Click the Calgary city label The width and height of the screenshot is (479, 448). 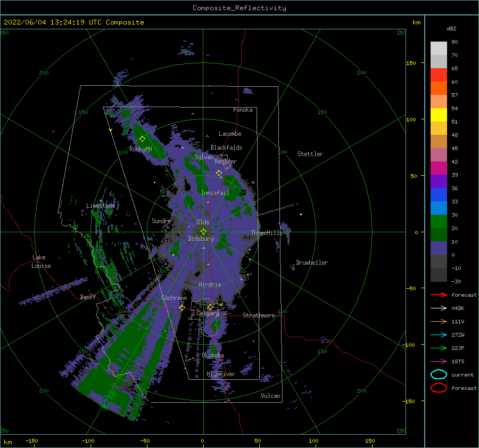pyautogui.click(x=208, y=313)
